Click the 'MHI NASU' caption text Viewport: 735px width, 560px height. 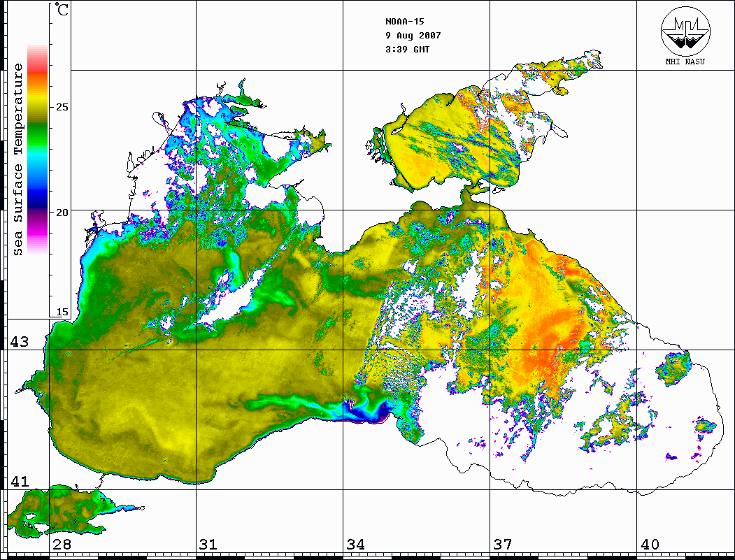[x=685, y=62]
